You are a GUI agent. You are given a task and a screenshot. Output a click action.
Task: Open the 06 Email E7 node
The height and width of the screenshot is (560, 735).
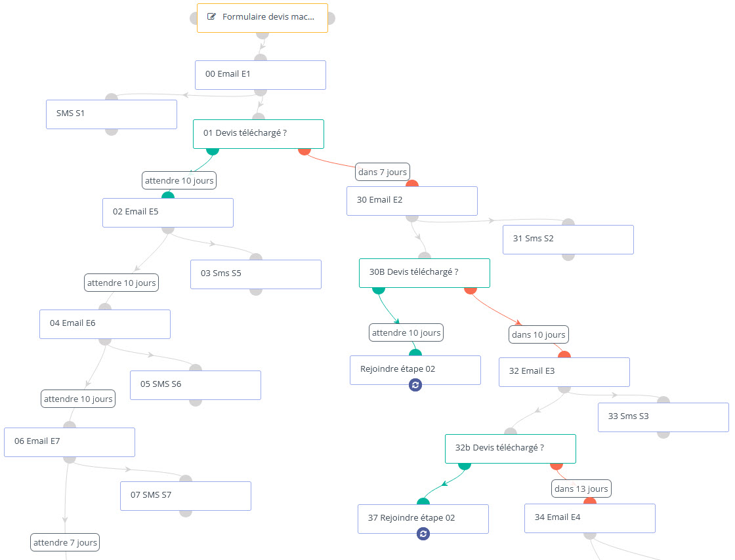point(70,443)
